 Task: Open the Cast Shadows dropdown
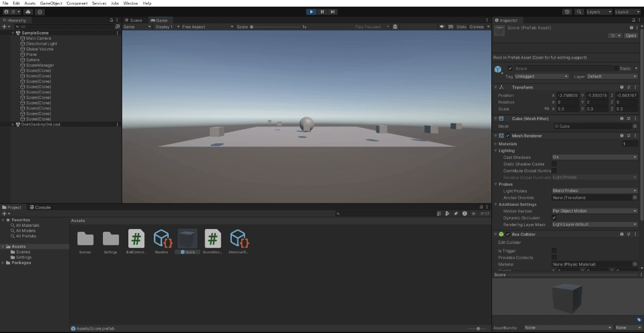tap(595, 157)
